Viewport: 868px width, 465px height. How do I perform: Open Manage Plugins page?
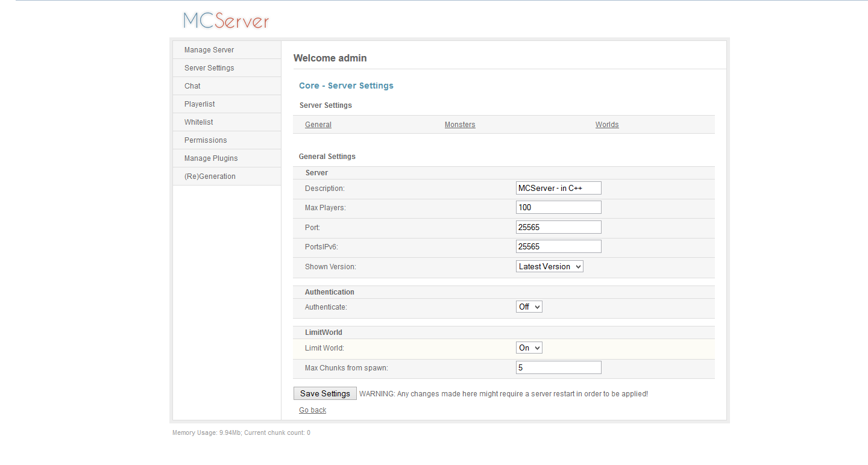tap(211, 158)
